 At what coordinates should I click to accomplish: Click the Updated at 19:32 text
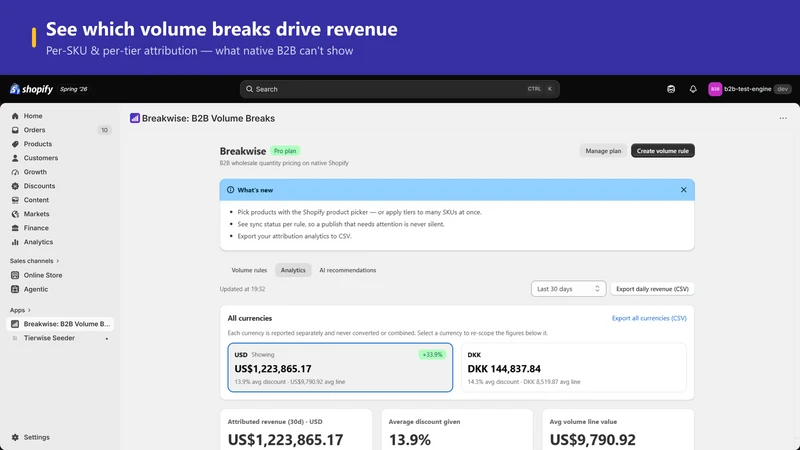[242, 289]
